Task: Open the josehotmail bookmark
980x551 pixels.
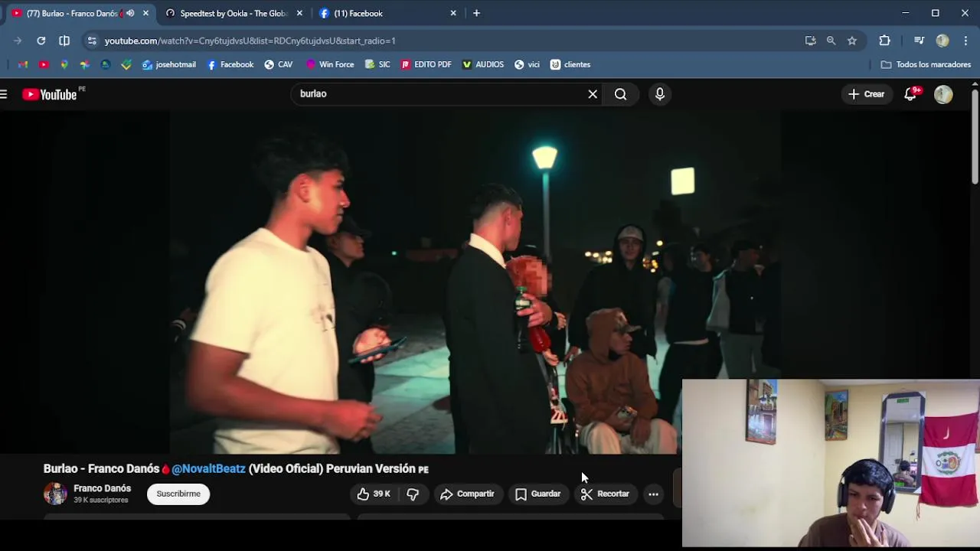Action: coord(168,64)
